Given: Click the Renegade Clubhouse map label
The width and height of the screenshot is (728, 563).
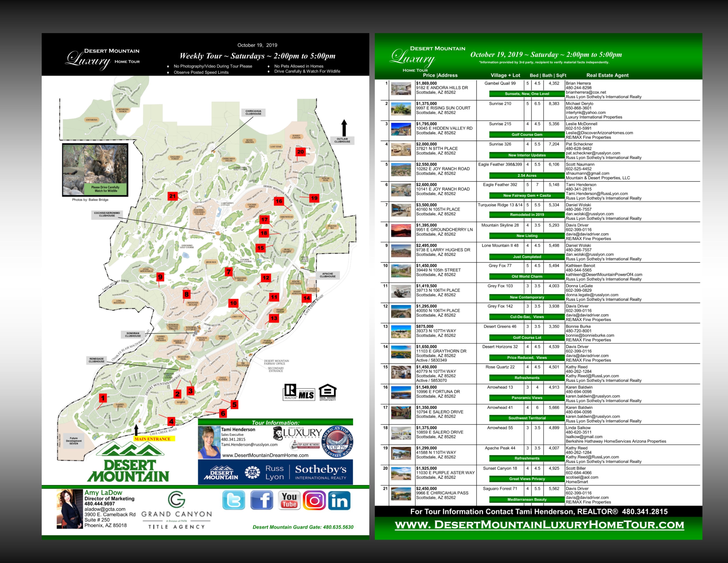Looking at the screenshot, I should point(97,360).
